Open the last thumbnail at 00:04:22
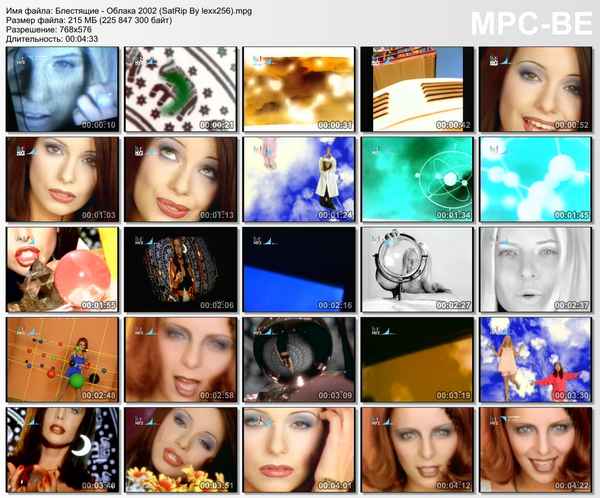Viewport: 600px width, 498px height. coord(536,449)
